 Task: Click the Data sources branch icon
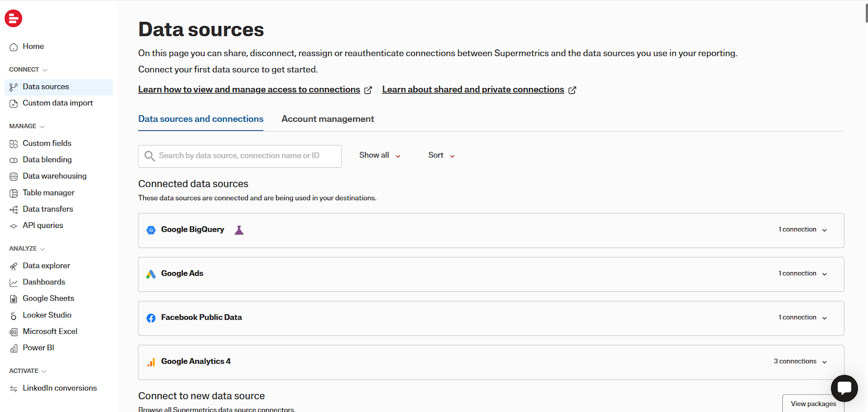pos(14,87)
